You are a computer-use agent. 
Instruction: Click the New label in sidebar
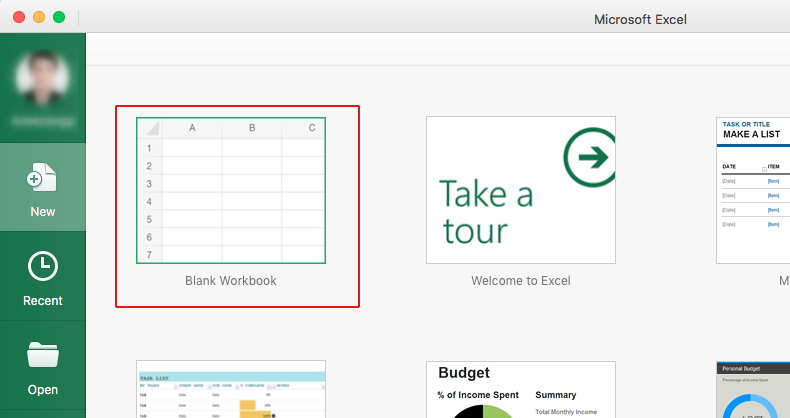click(x=43, y=212)
